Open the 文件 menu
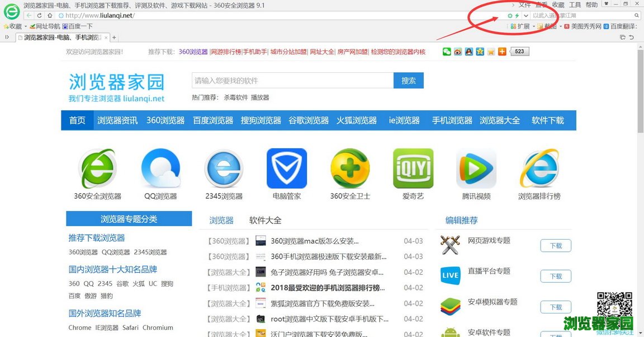The image size is (644, 337). coord(525,5)
